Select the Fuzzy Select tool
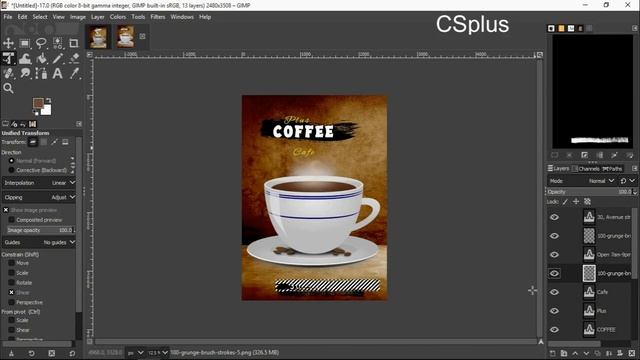Viewport: 640px width, 360px height. [x=58, y=43]
